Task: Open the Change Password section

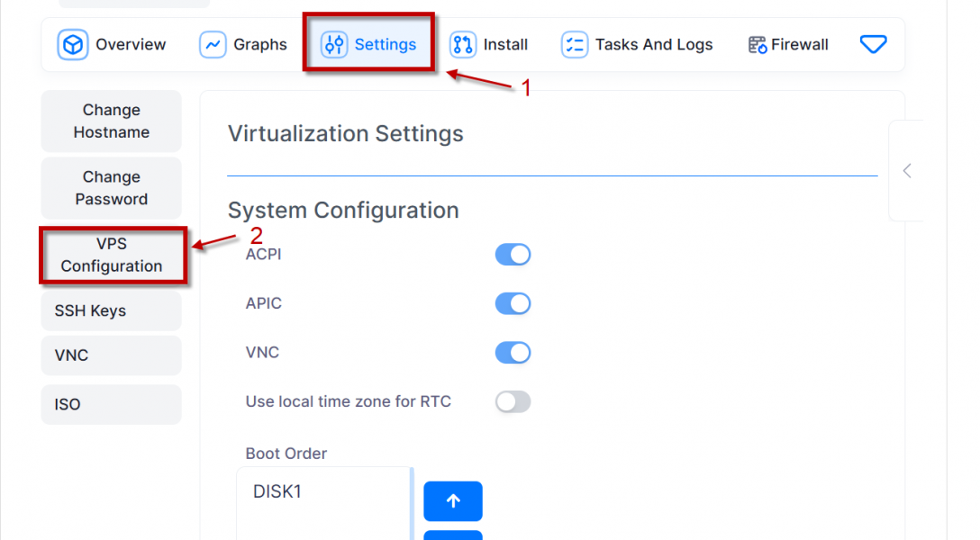Action: click(112, 188)
